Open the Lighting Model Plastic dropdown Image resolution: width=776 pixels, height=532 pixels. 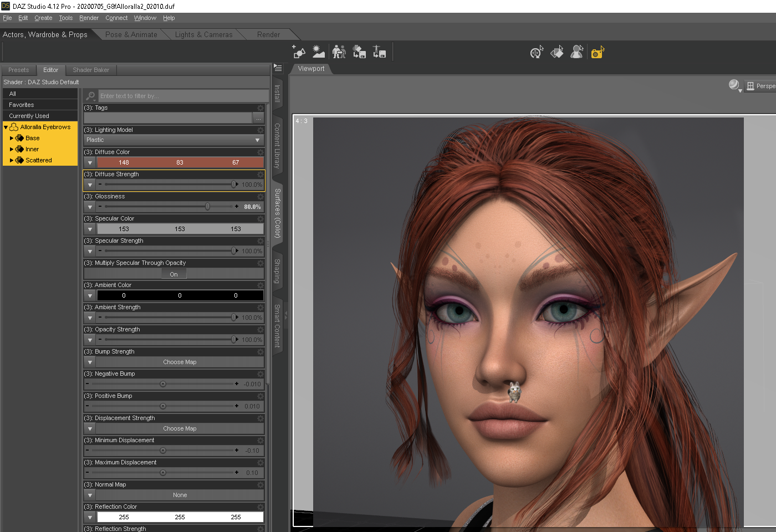click(173, 140)
